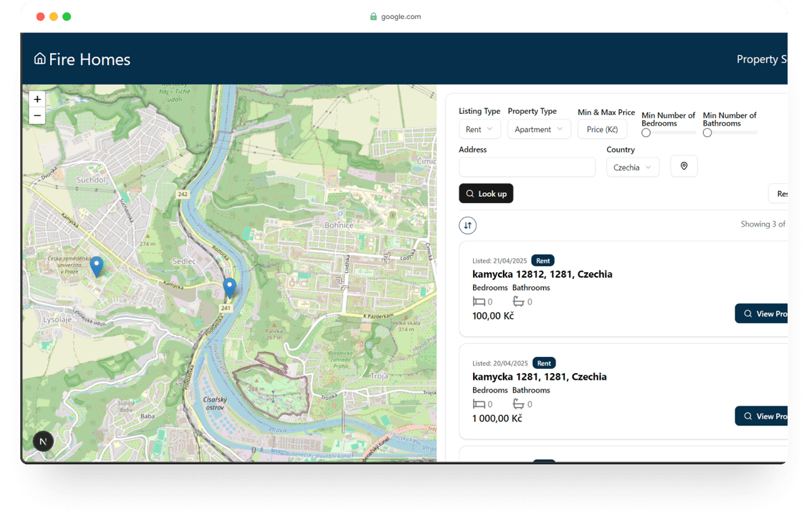This screenshot has width=812, height=522.
Task: View property for kamycka 1281 listing
Action: click(763, 416)
